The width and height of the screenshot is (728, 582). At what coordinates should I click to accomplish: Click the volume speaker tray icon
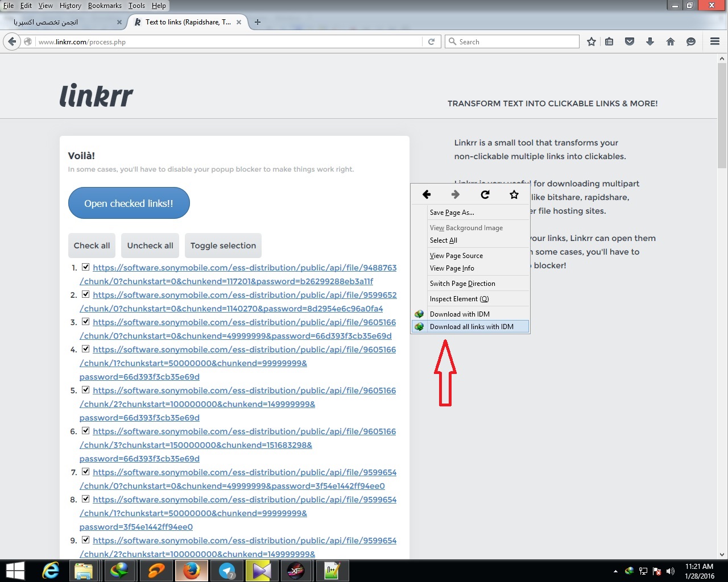click(x=671, y=571)
